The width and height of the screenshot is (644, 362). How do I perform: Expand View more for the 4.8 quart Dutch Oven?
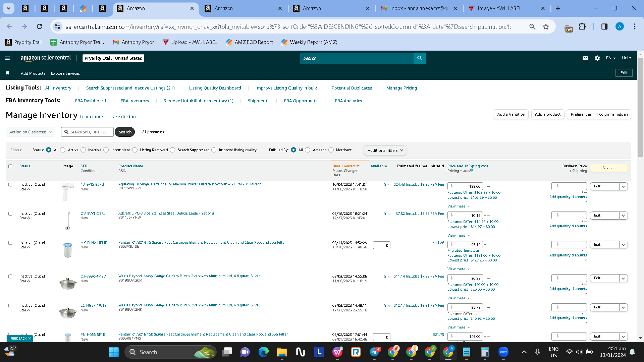459,298
